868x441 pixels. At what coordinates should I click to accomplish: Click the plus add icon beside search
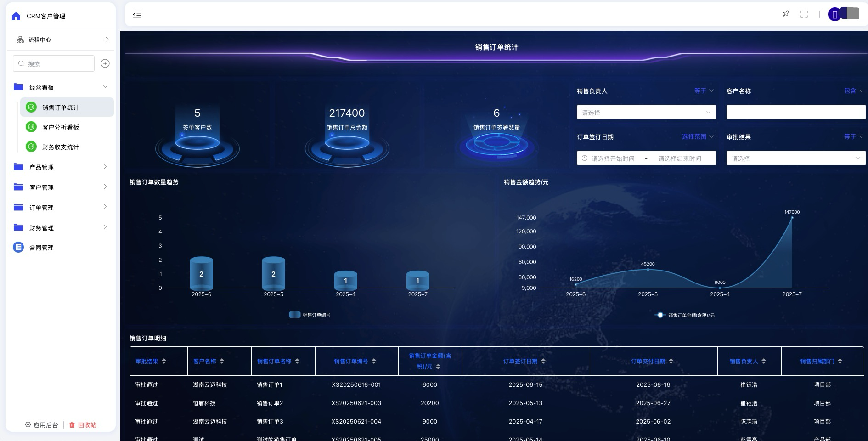[x=105, y=63]
